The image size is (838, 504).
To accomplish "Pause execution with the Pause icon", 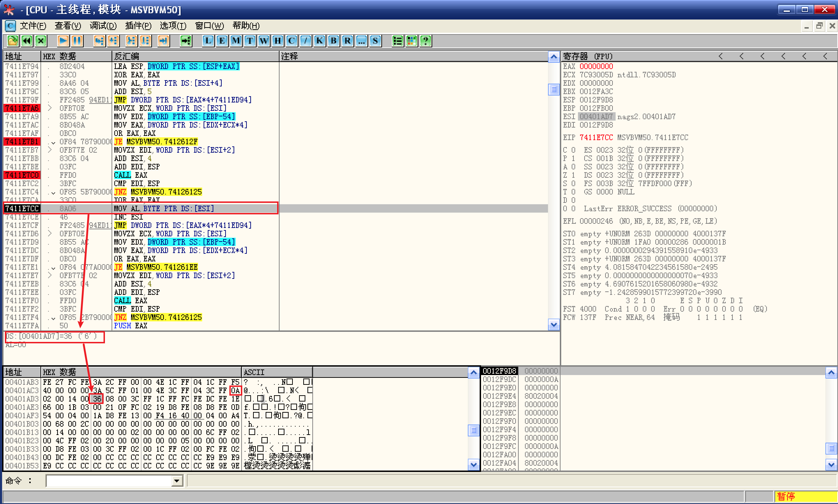I will [x=77, y=41].
